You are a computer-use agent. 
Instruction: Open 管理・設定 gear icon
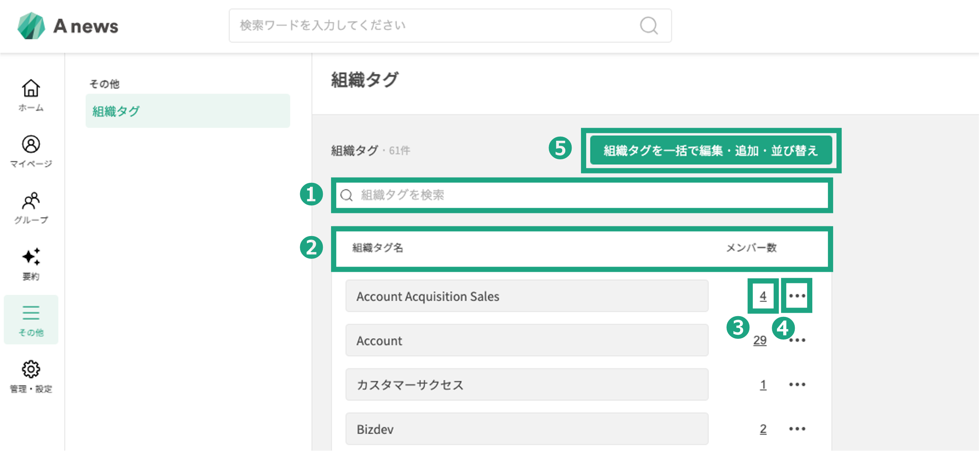tap(31, 369)
